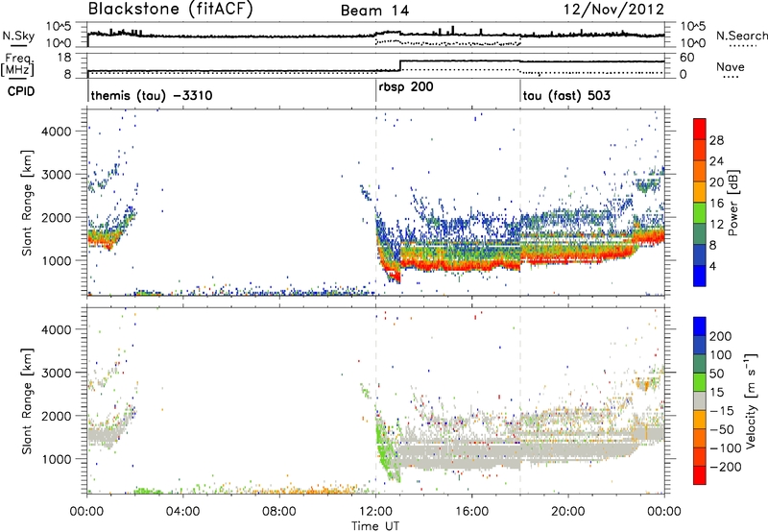This screenshot has height=532, width=768.
Task: Click the power panel 'Slant Range [km]' label
Action: pyautogui.click(x=27, y=203)
